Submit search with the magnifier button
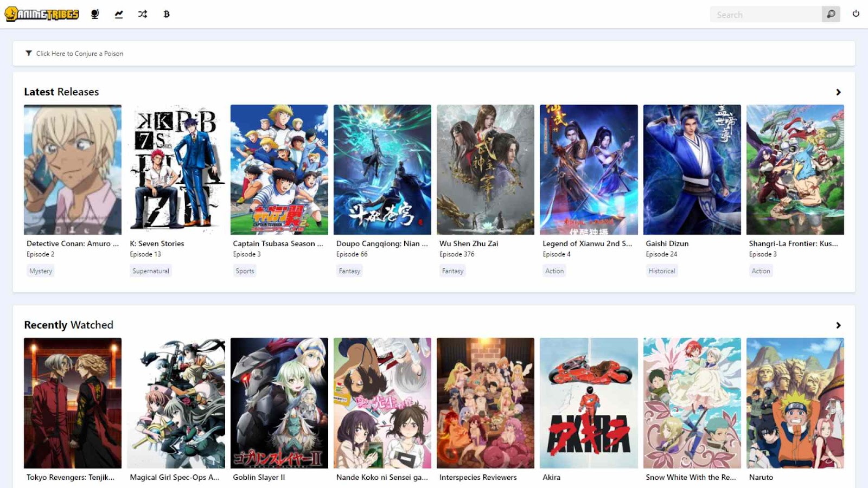This screenshot has height=488, width=868. click(831, 14)
